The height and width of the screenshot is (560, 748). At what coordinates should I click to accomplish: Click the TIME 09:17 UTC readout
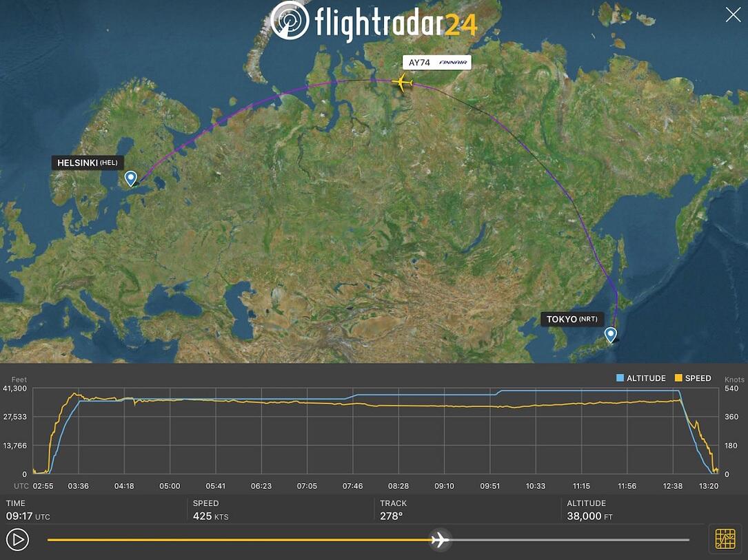coord(28,510)
